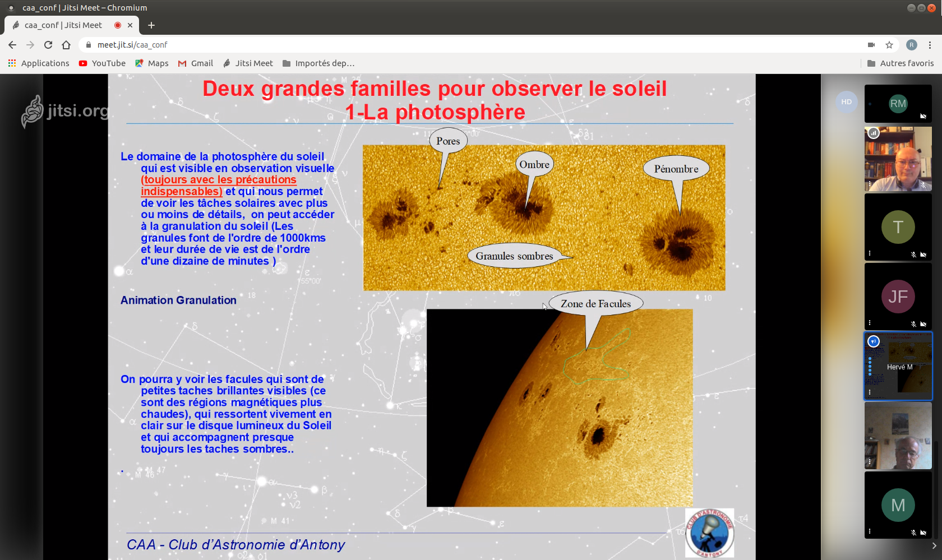Open the Chromium profile avatar R
The image size is (942, 560).
(x=912, y=45)
